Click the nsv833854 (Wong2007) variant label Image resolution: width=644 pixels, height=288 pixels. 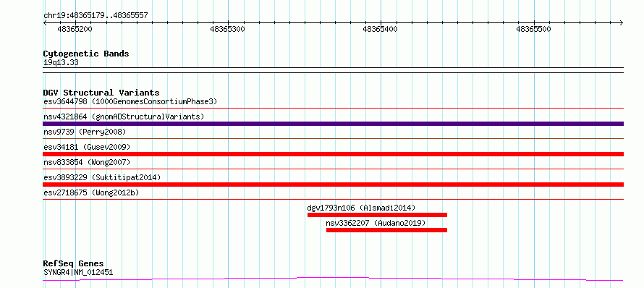click(87, 162)
